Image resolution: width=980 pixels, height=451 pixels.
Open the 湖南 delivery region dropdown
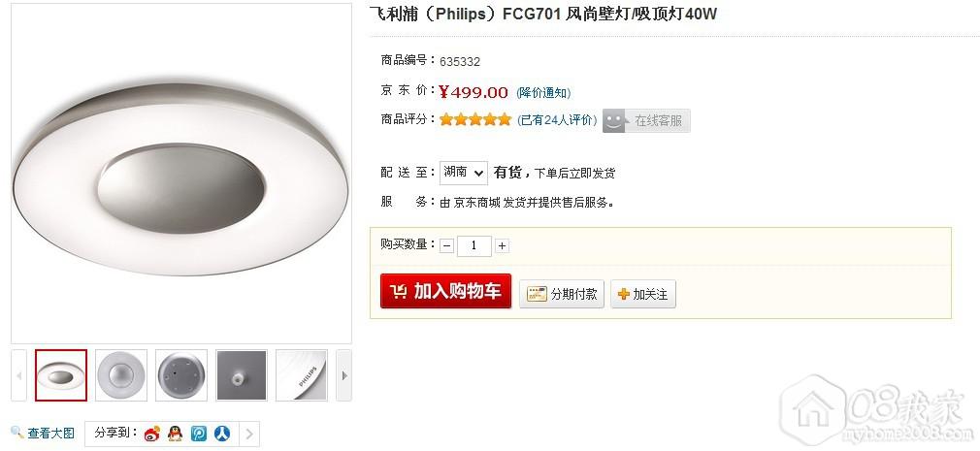pos(463,173)
